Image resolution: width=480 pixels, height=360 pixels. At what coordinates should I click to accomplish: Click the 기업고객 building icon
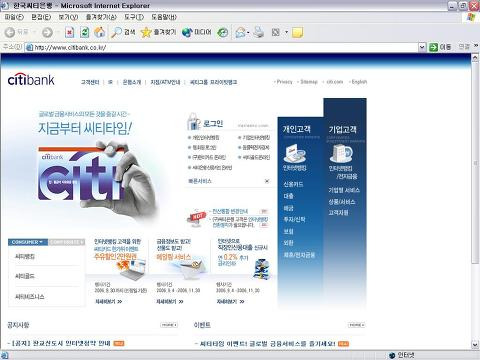pyautogui.click(x=341, y=153)
